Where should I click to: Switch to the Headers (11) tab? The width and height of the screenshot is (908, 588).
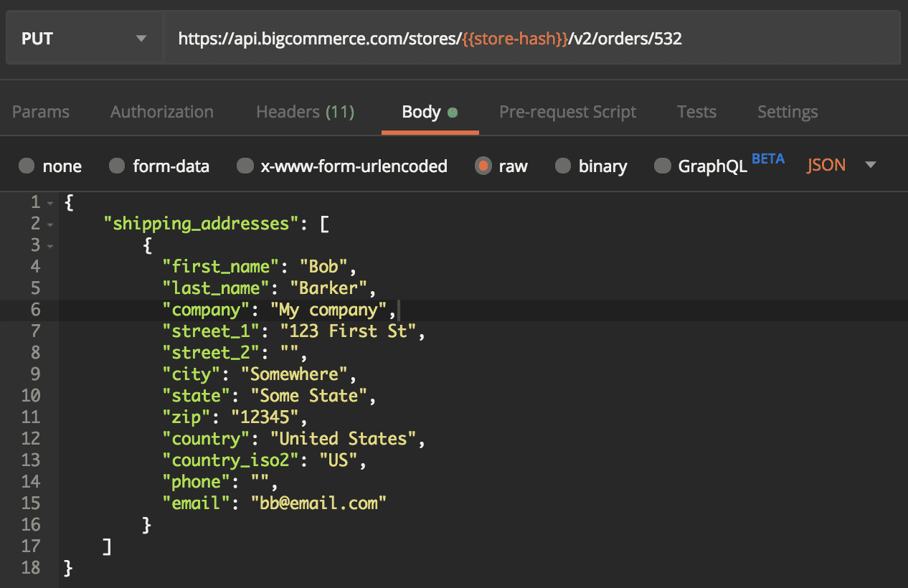[305, 112]
